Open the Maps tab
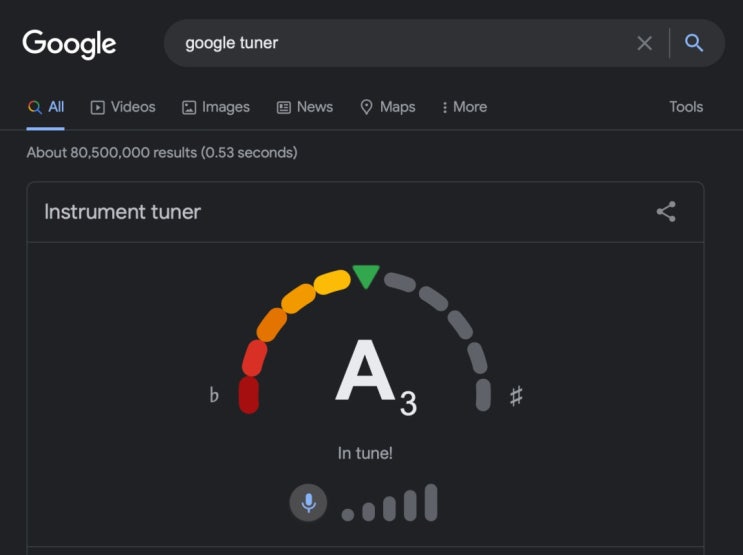This screenshot has width=743, height=555. pyautogui.click(x=388, y=107)
